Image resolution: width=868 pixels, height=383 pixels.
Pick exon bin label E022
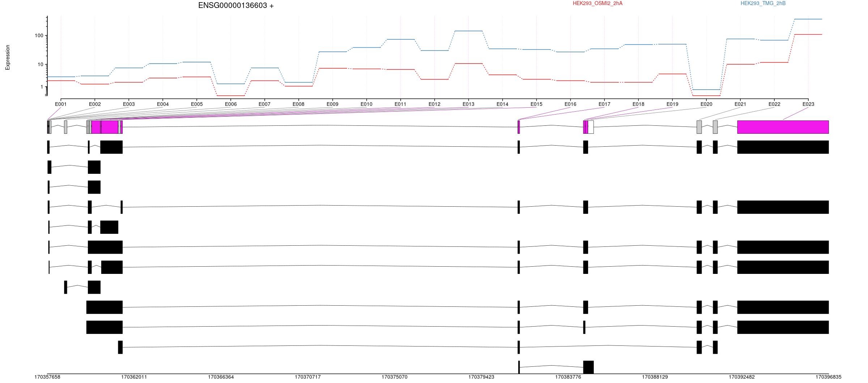774,104
